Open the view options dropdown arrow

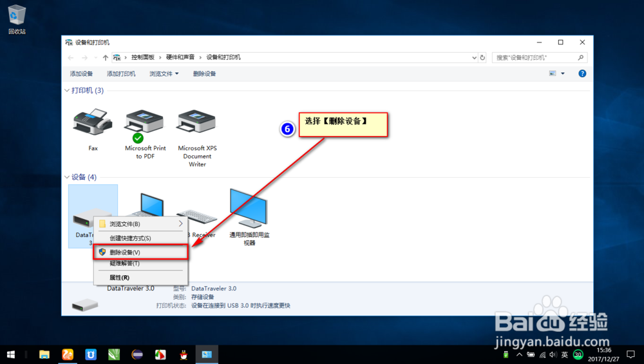(563, 73)
